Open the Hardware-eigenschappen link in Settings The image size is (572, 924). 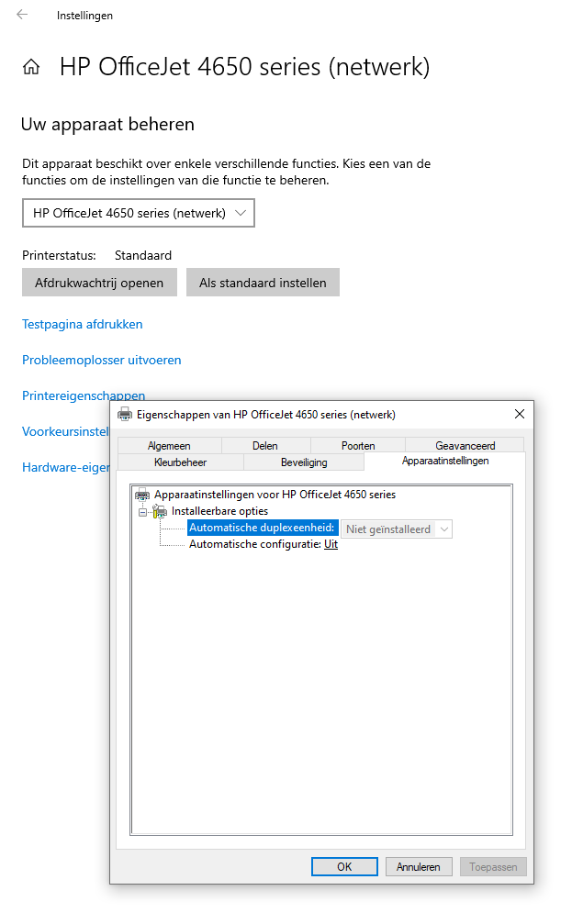[65, 467]
